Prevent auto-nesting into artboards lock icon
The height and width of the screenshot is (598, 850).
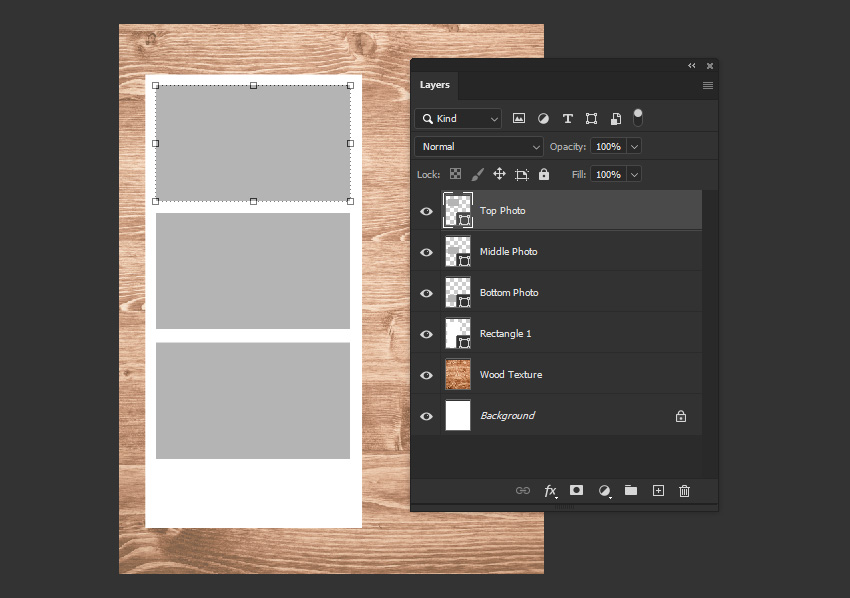coord(521,174)
